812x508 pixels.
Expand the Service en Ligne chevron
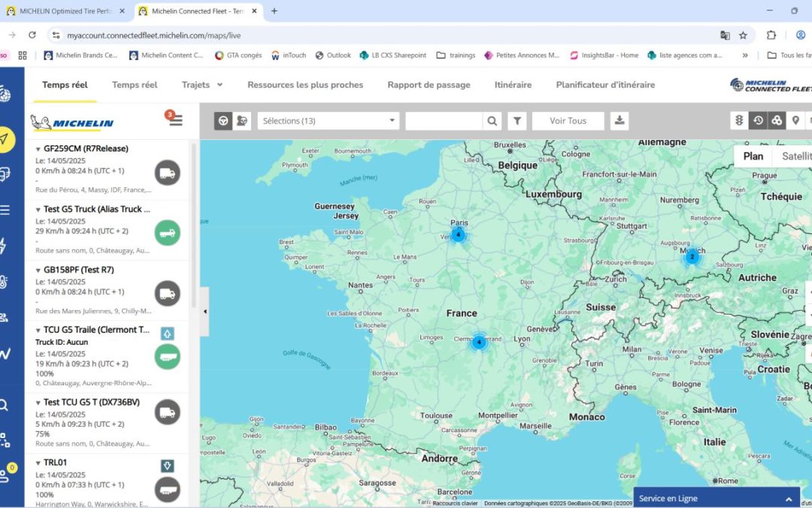789,499
